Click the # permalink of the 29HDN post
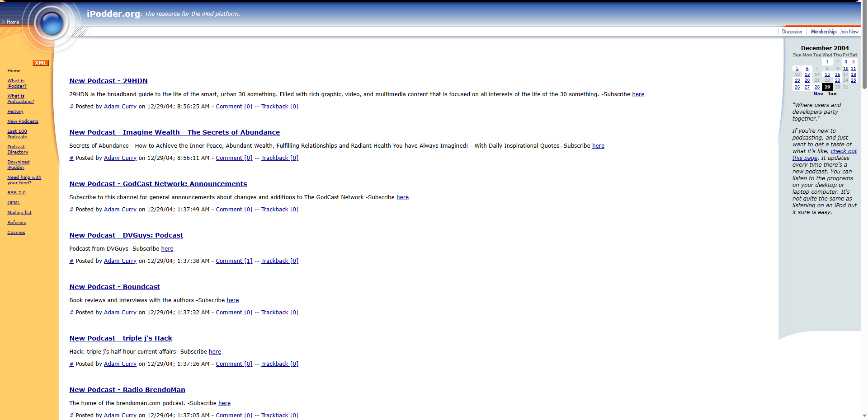The image size is (868, 420). click(71, 107)
